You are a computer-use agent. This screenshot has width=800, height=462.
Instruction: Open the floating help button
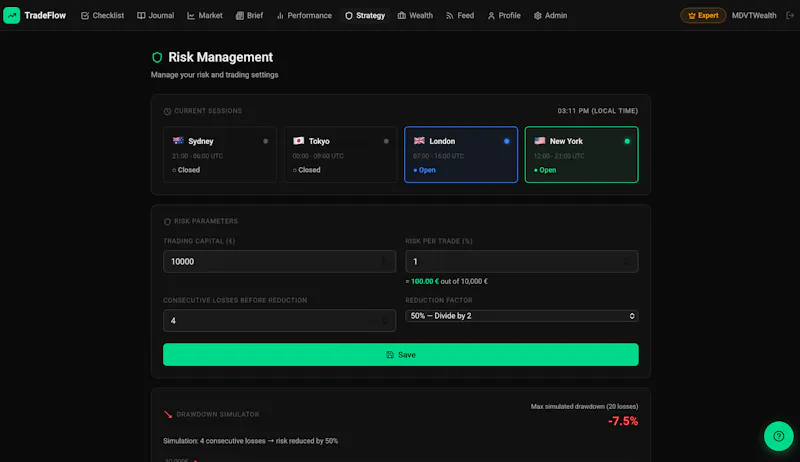(x=779, y=436)
